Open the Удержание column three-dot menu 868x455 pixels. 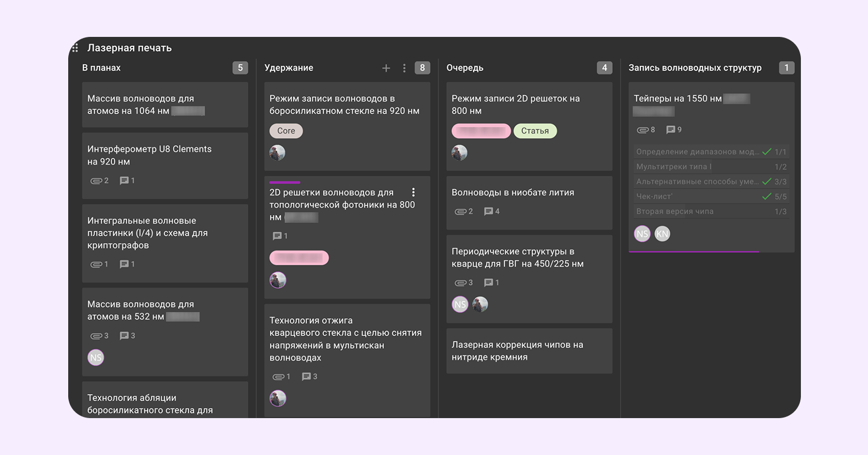tap(404, 68)
